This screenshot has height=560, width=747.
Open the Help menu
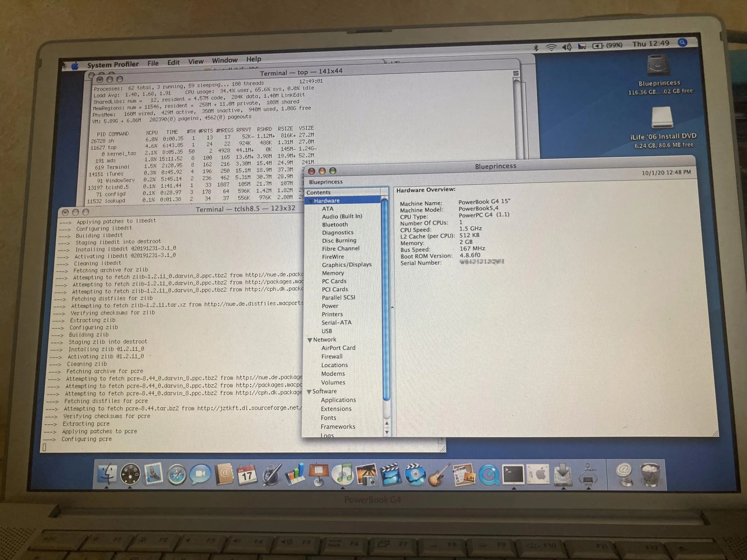253,59
